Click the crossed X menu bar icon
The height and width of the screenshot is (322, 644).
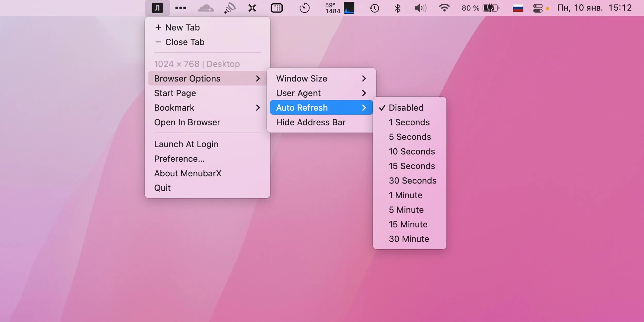point(252,8)
